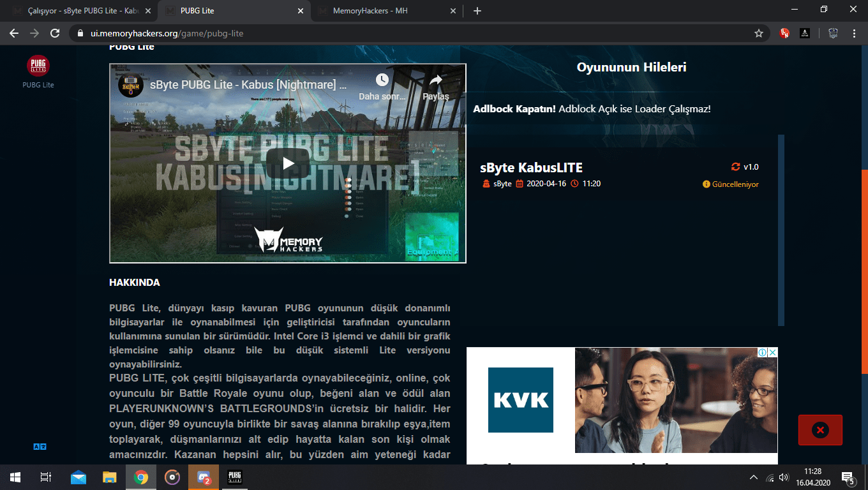Viewport: 868px width, 490px height.
Task: Open the circular disc app on the taskbar
Action: point(172,477)
